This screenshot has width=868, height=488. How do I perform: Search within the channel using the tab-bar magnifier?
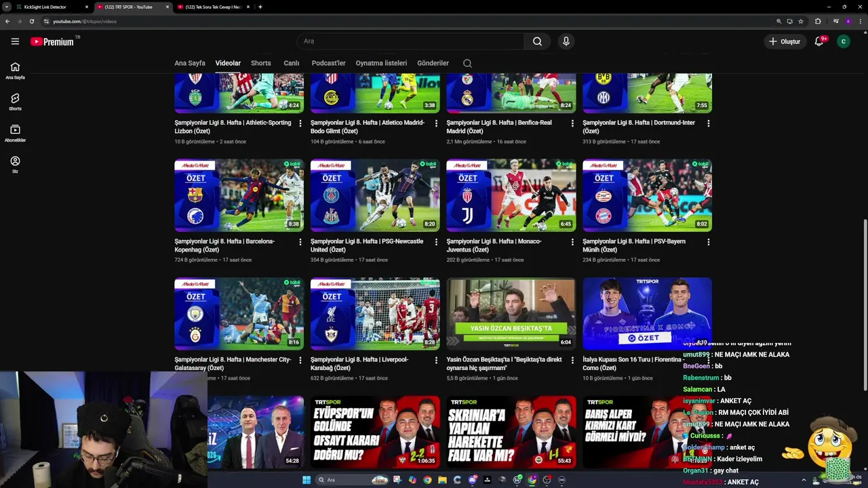[x=467, y=63]
